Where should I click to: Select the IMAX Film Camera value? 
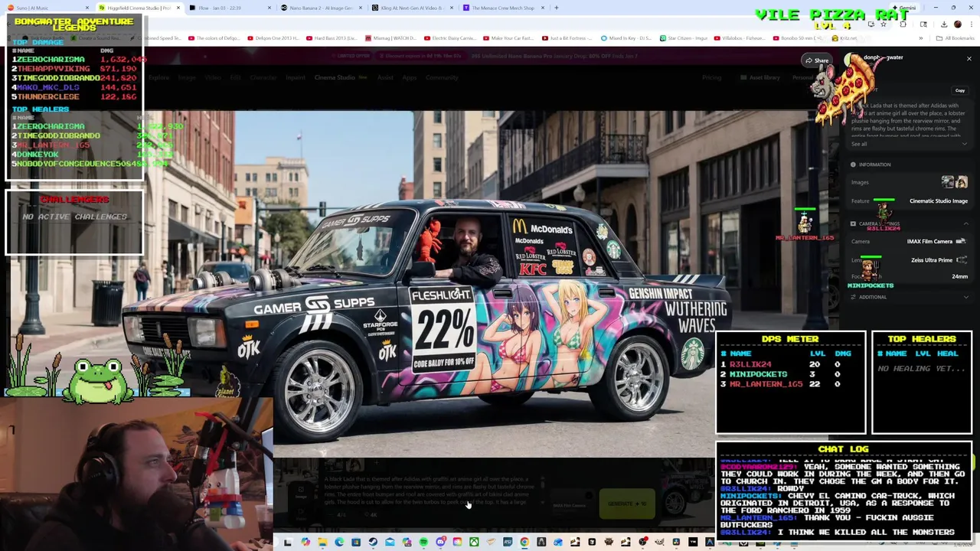click(929, 241)
